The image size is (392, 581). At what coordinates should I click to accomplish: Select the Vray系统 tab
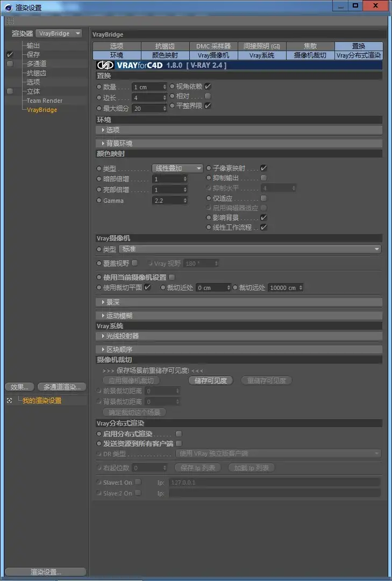point(262,55)
